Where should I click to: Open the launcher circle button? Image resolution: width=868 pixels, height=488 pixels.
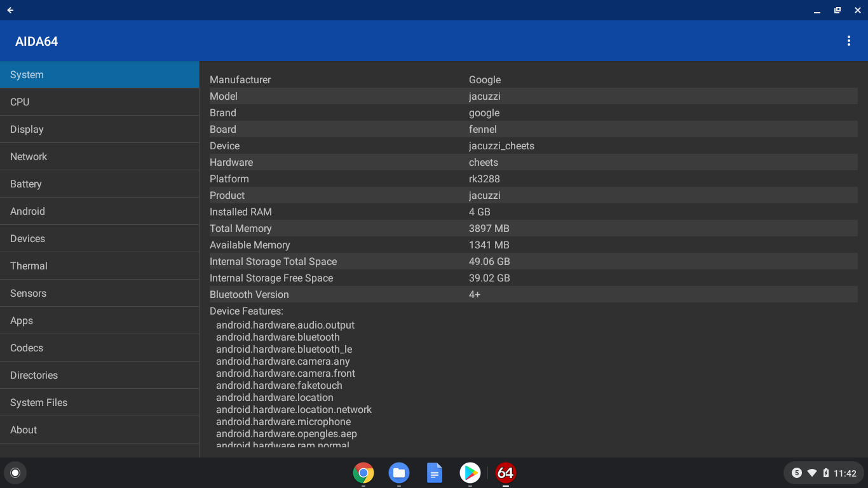tap(15, 473)
